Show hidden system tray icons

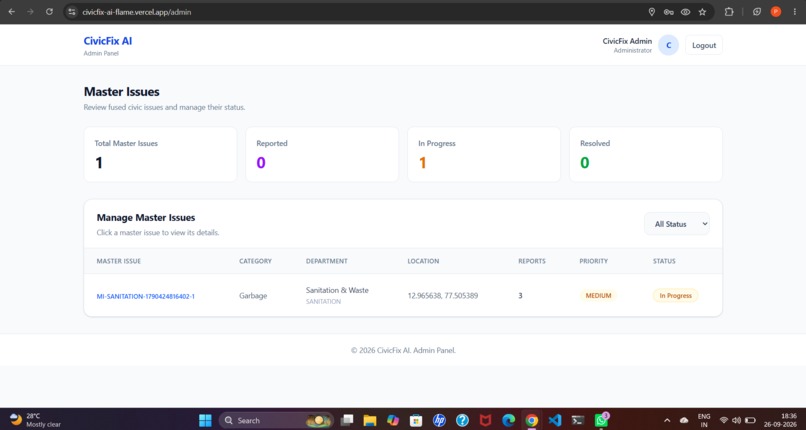point(667,420)
